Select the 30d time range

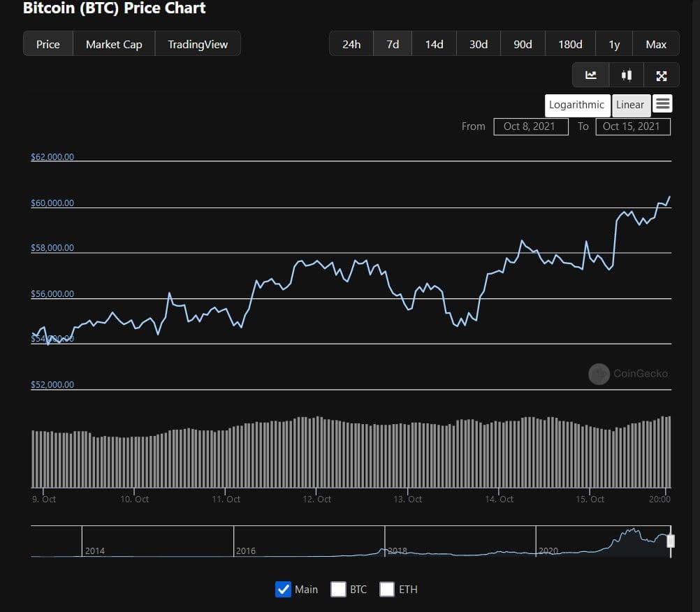point(479,44)
